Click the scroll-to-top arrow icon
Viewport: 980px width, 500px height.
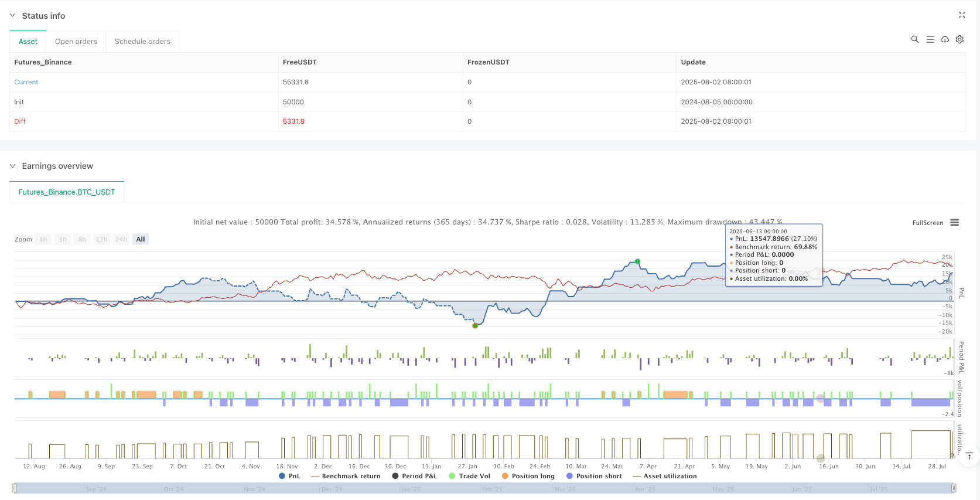pos(969,456)
